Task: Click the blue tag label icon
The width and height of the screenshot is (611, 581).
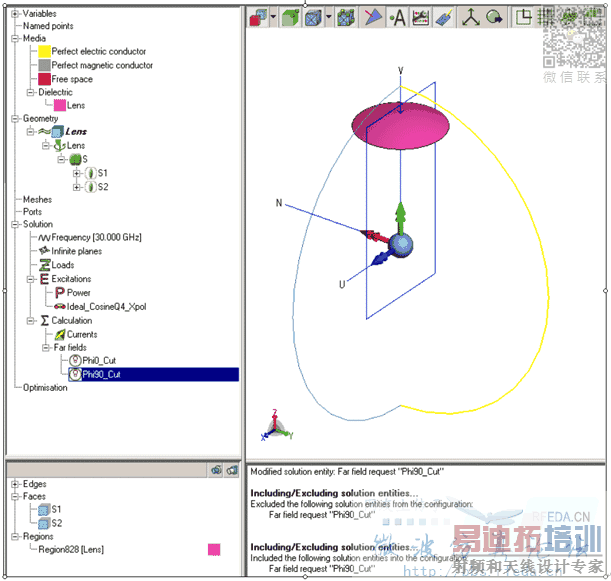Action: tap(444, 18)
